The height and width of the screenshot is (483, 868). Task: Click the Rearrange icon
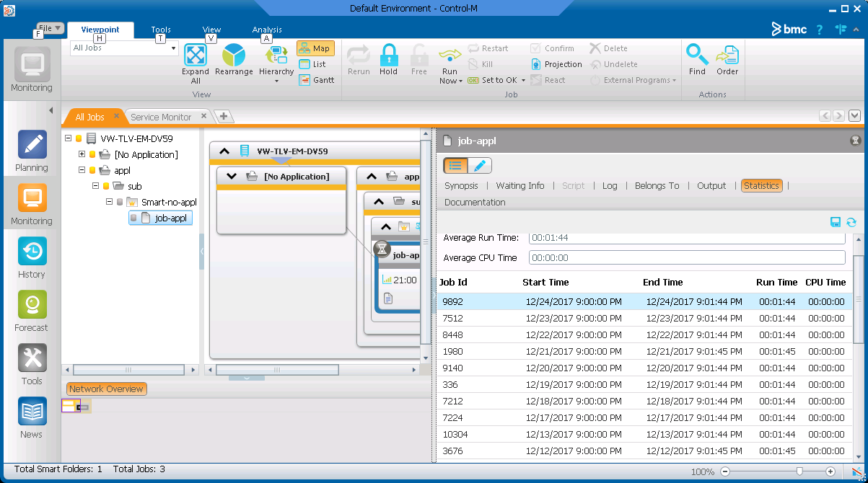(x=234, y=56)
